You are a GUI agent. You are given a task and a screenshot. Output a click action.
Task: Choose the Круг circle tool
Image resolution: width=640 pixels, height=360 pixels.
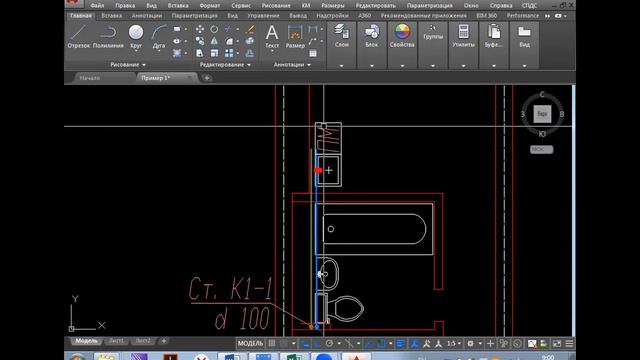[136, 37]
